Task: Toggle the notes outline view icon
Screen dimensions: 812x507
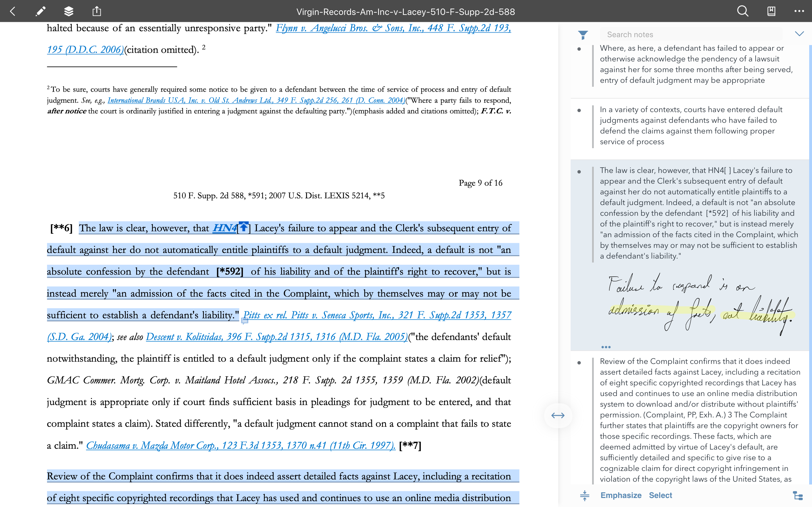Action: (x=798, y=495)
